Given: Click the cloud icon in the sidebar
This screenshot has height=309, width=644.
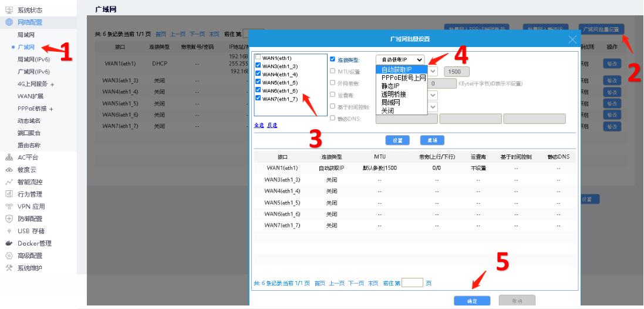Looking at the screenshot, I should 9,170.
